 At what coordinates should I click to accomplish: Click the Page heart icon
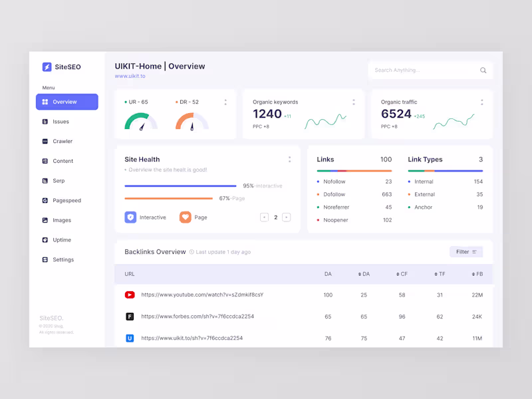(x=186, y=217)
